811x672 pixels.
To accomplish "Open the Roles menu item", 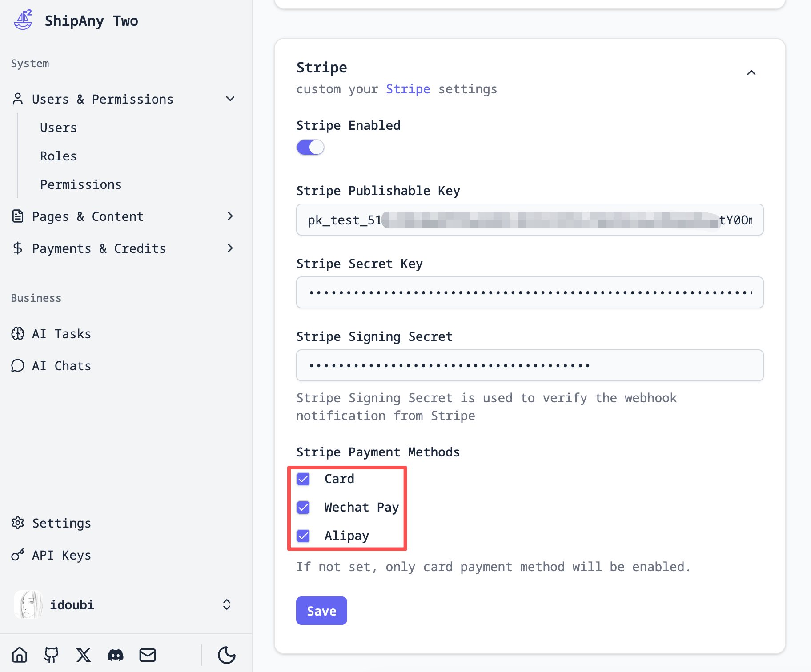I will point(58,156).
